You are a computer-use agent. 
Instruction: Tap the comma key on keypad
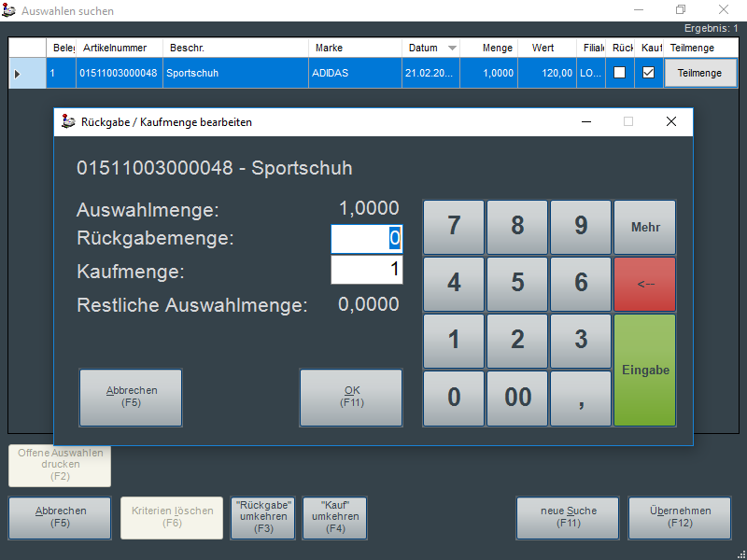(581, 398)
